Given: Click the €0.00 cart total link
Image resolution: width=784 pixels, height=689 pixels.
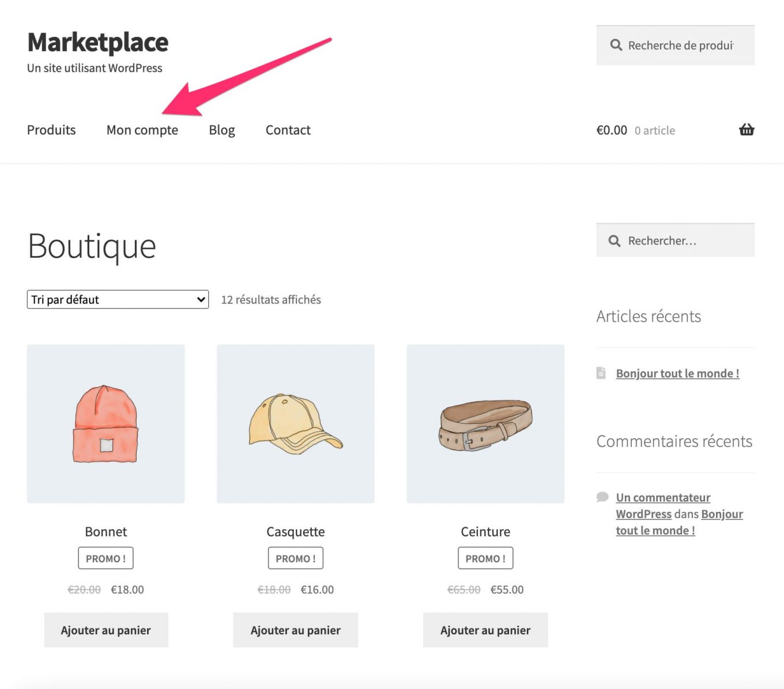Looking at the screenshot, I should pos(612,130).
